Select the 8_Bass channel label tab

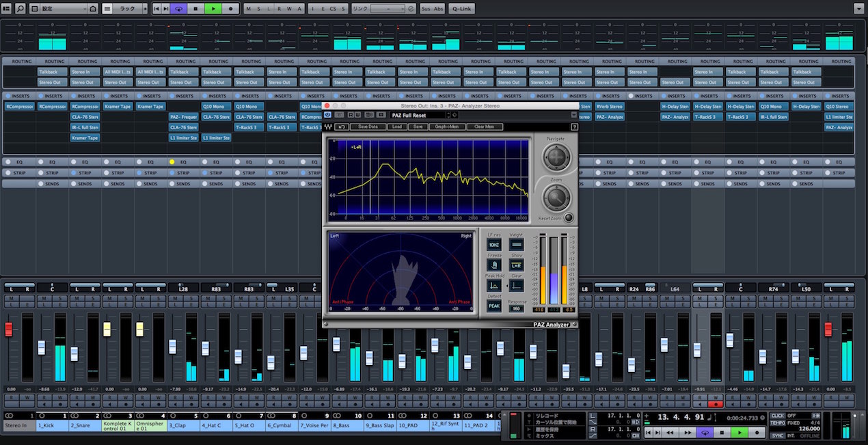pos(348,425)
